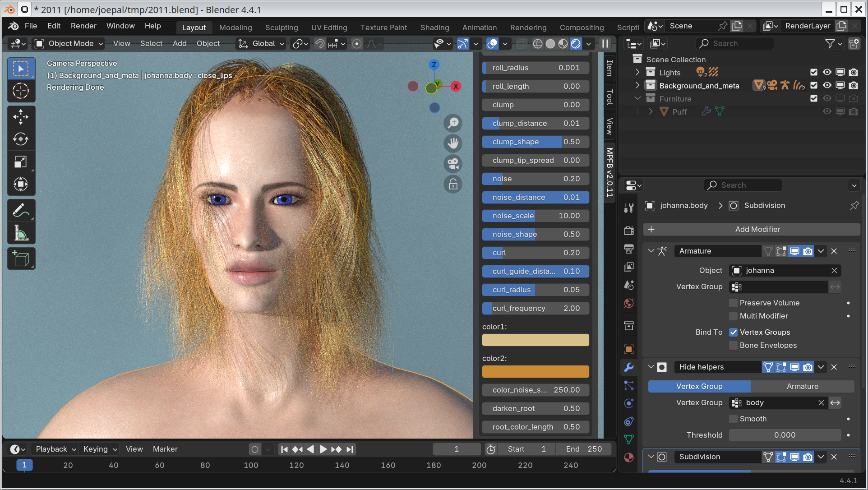Screen dimensions: 868x490
Task: Collapse the Furniture collection
Action: (x=637, y=98)
